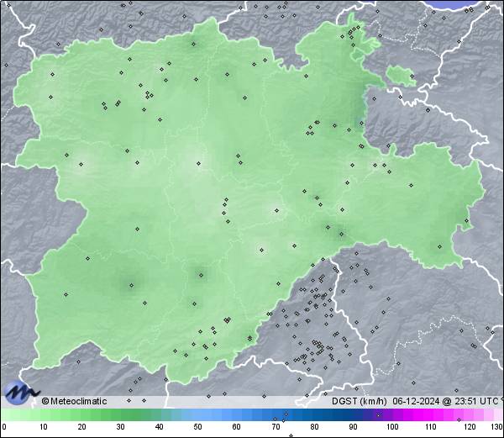Click the 120 value on the scale
This screenshot has width=504, height=438.
click(470, 427)
